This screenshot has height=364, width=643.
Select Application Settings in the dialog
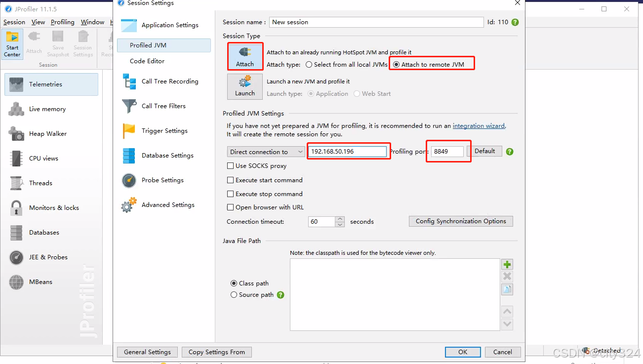(x=164, y=25)
